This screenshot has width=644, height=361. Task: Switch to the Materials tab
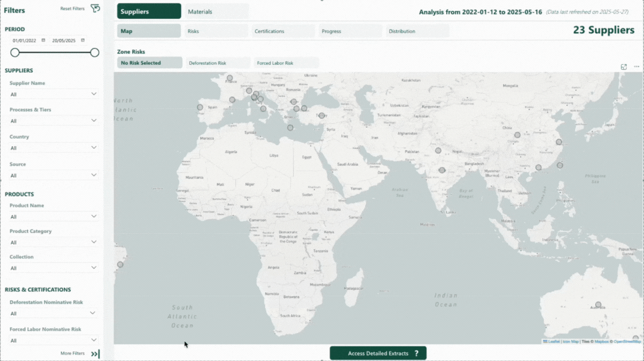[216, 11]
